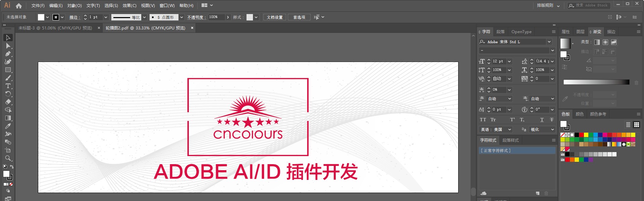Switch to the 段落 panel tab
Viewport: 644px width, 201px height.
pyautogui.click(x=500, y=32)
